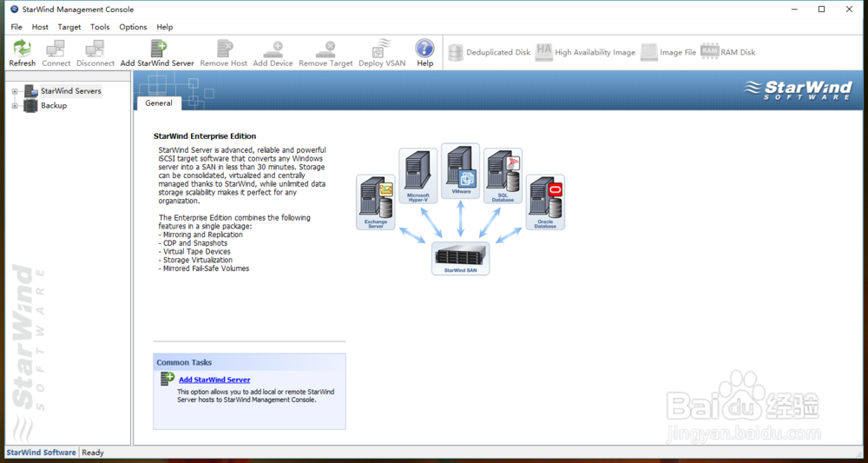The height and width of the screenshot is (463, 868).
Task: Click the Virtual Tape Devices feature line
Action: (x=194, y=251)
